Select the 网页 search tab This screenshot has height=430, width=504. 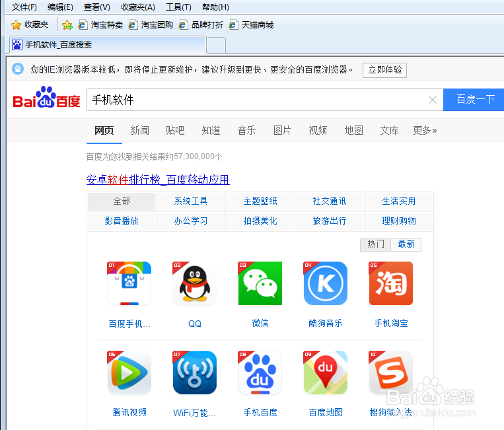point(104,130)
